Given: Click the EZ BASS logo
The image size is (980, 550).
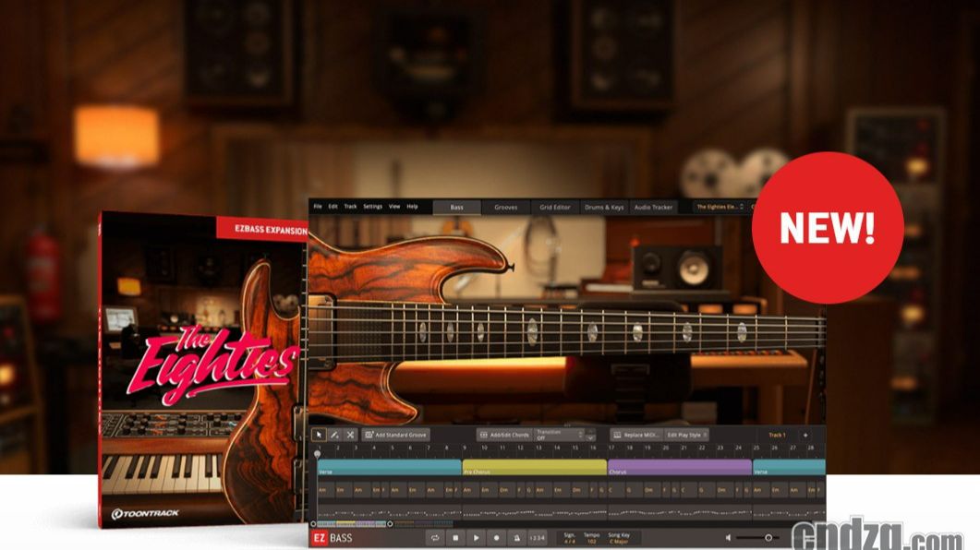Looking at the screenshot, I should [333, 537].
